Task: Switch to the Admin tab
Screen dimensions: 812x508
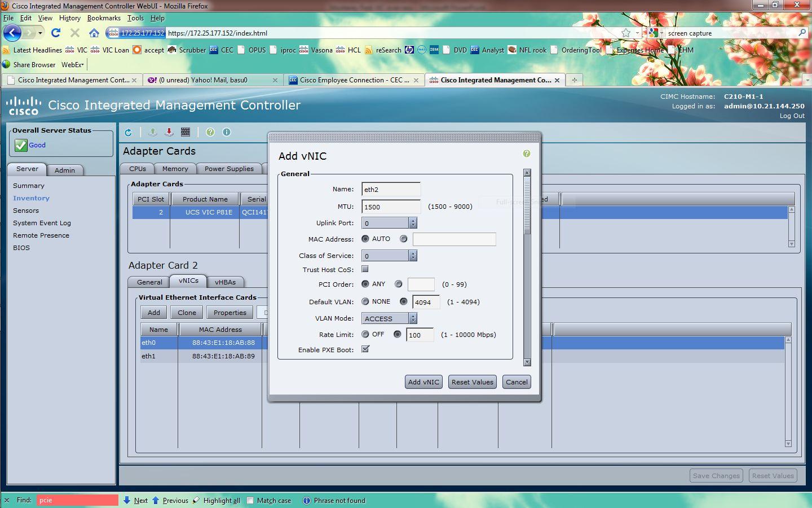Action: tap(65, 170)
